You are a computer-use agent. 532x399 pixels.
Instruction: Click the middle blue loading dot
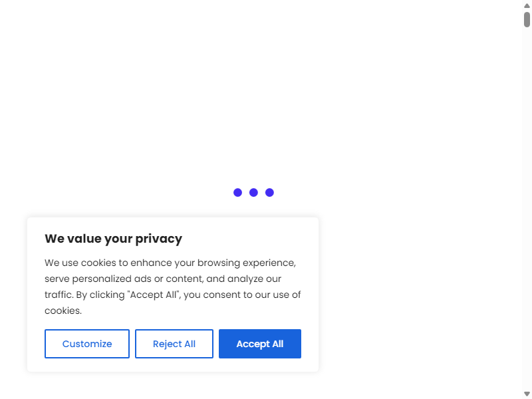[x=253, y=192]
